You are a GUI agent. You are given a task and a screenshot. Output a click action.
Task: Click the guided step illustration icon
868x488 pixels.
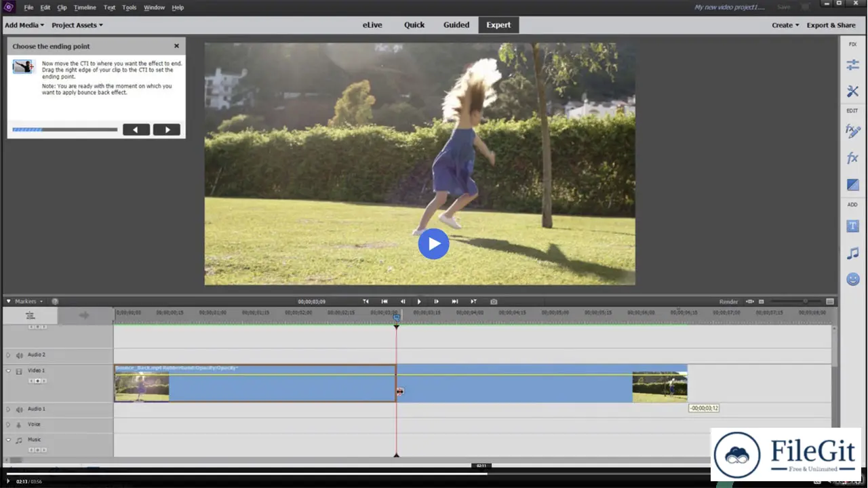tap(23, 66)
